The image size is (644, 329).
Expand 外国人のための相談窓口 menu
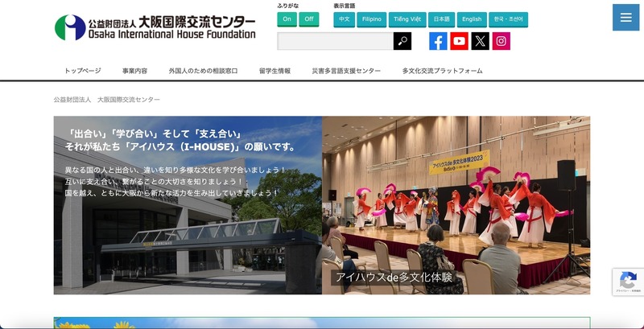(x=203, y=71)
